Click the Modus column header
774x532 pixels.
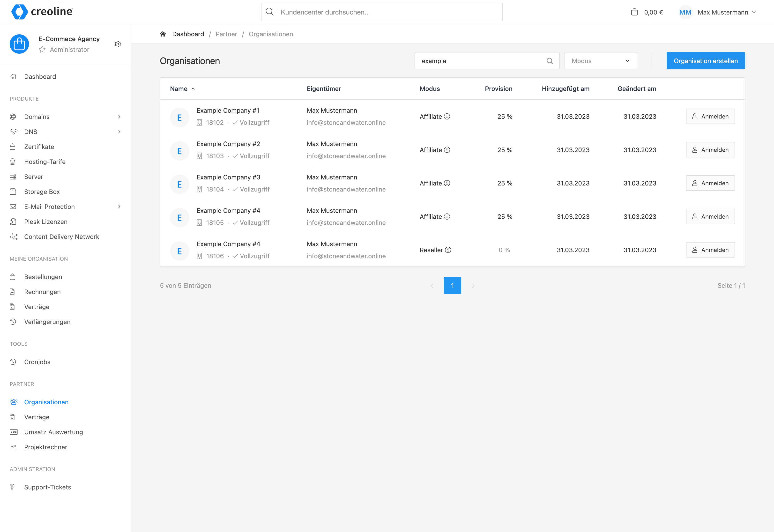point(430,89)
